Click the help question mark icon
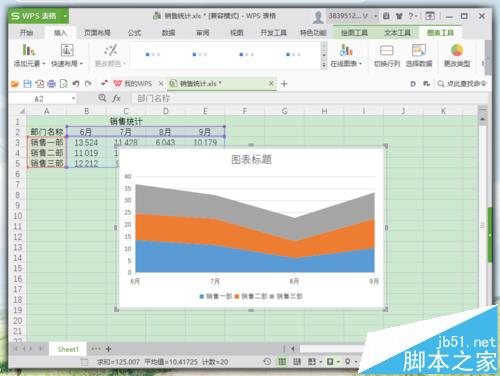Screen dimensions: 500x376 411,16
